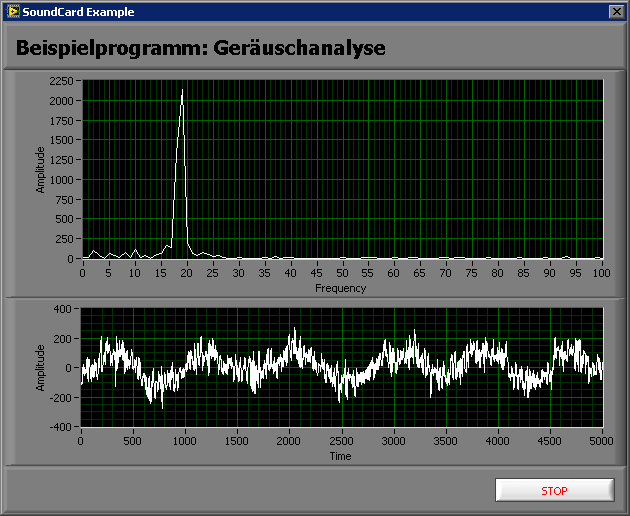Close the SoundCard Example window

[616, 12]
